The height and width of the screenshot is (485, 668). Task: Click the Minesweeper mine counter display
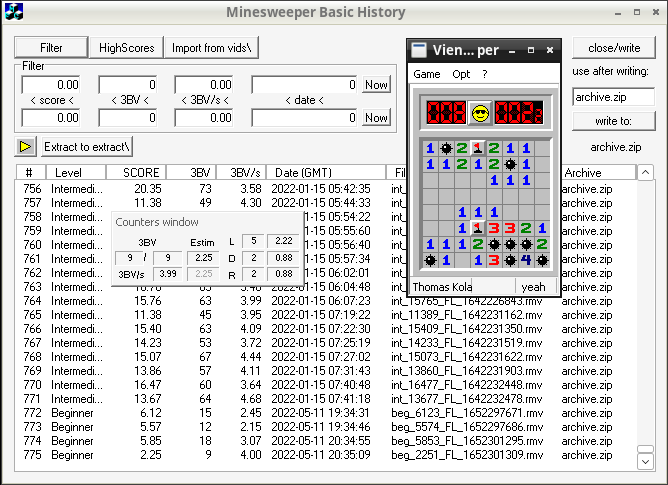(x=446, y=113)
